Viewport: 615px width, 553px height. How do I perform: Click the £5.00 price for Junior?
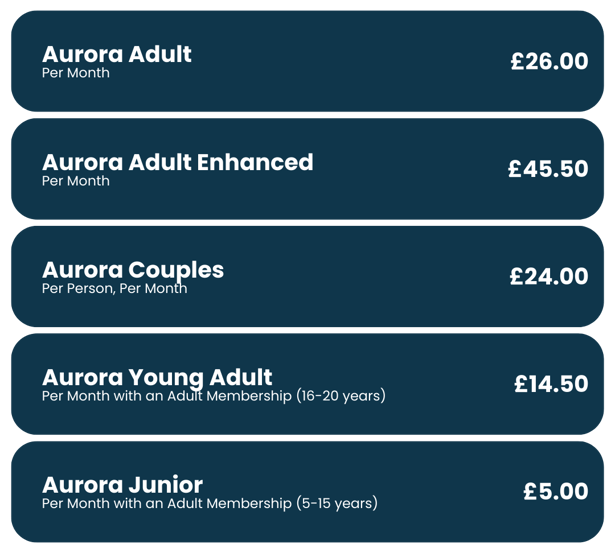pos(555,492)
